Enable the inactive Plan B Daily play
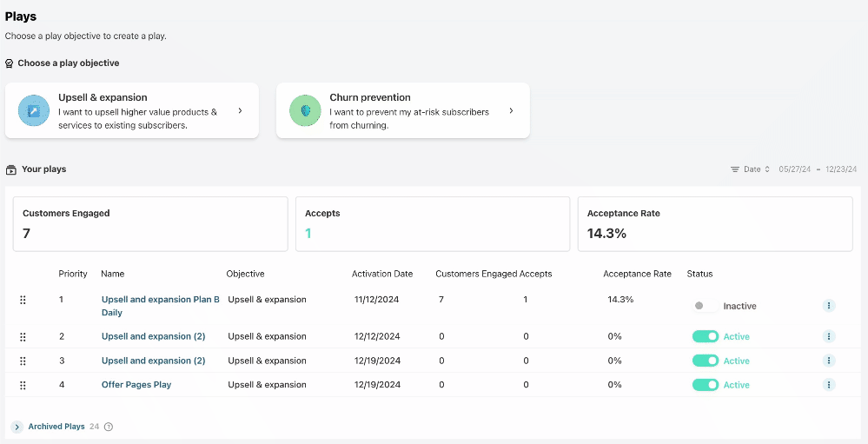 click(x=705, y=306)
